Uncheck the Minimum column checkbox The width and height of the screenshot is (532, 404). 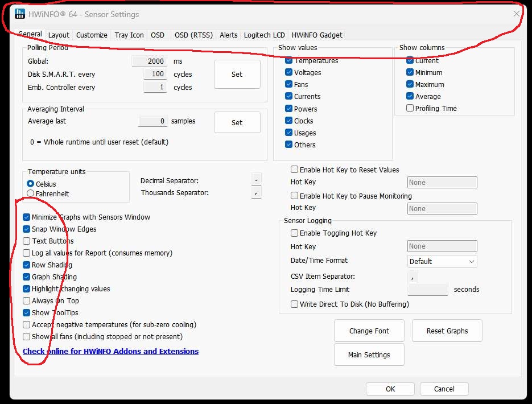[x=410, y=72]
